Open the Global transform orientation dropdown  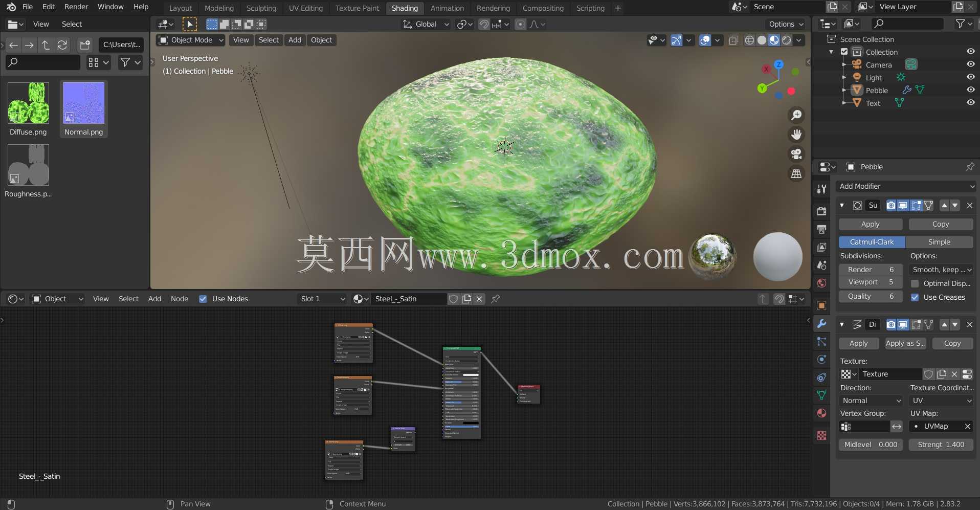tap(426, 24)
